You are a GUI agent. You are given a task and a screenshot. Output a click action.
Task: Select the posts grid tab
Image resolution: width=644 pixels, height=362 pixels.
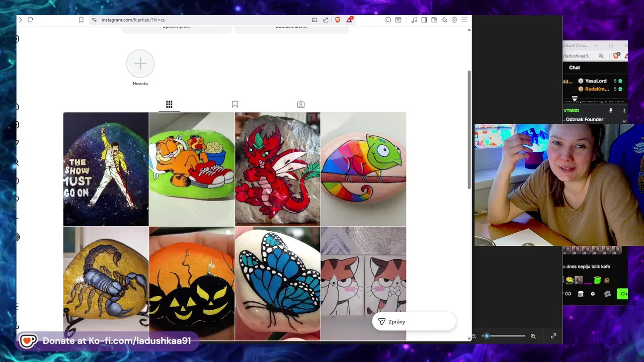(x=169, y=104)
